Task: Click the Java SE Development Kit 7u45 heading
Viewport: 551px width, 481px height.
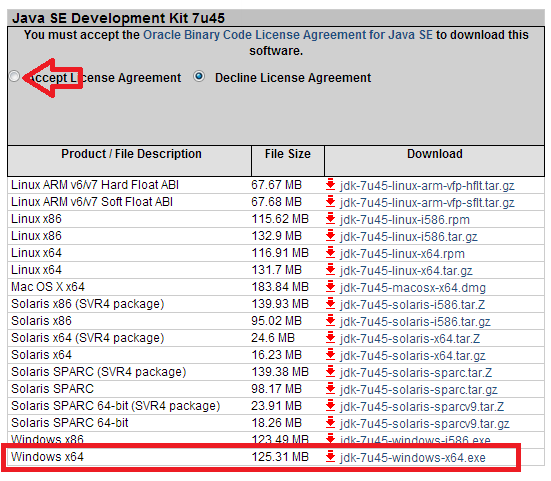Action: point(118,18)
